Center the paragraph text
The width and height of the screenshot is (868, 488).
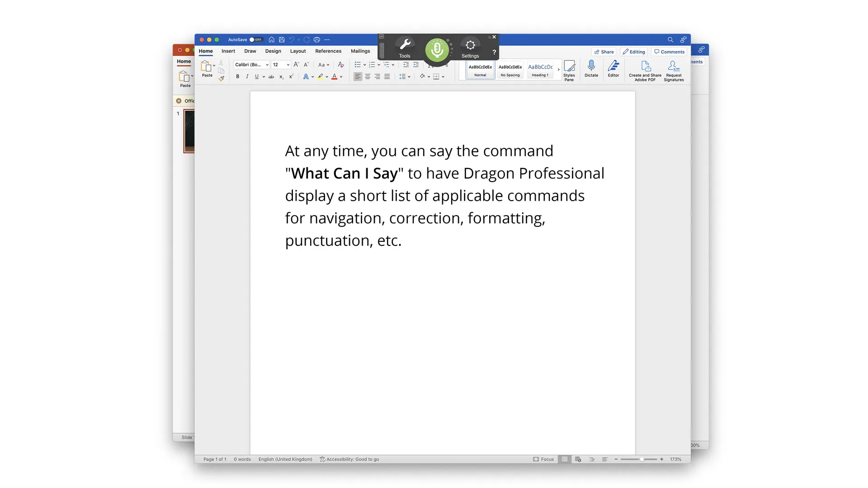(x=368, y=77)
